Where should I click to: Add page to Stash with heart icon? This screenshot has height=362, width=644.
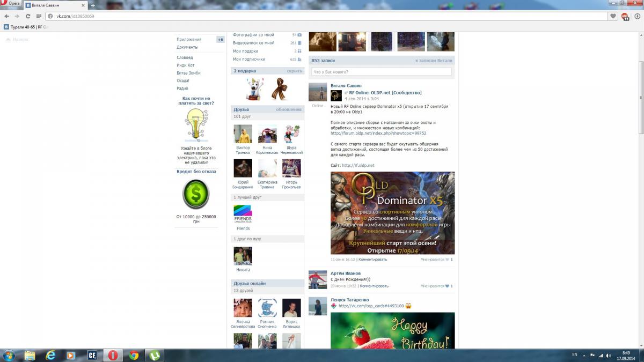pos(613,16)
